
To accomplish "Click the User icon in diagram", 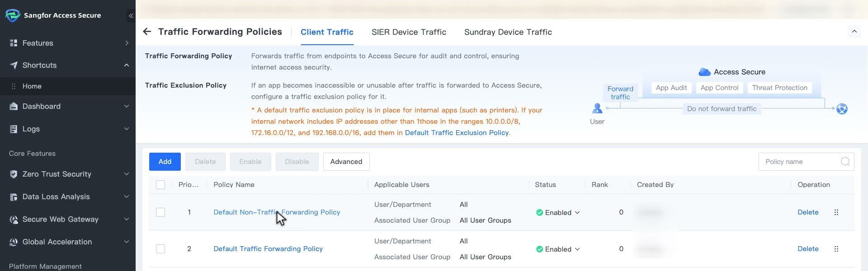I will (597, 108).
